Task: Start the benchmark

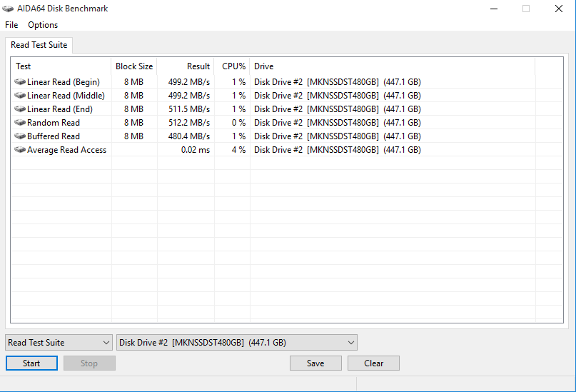Action: coord(31,363)
